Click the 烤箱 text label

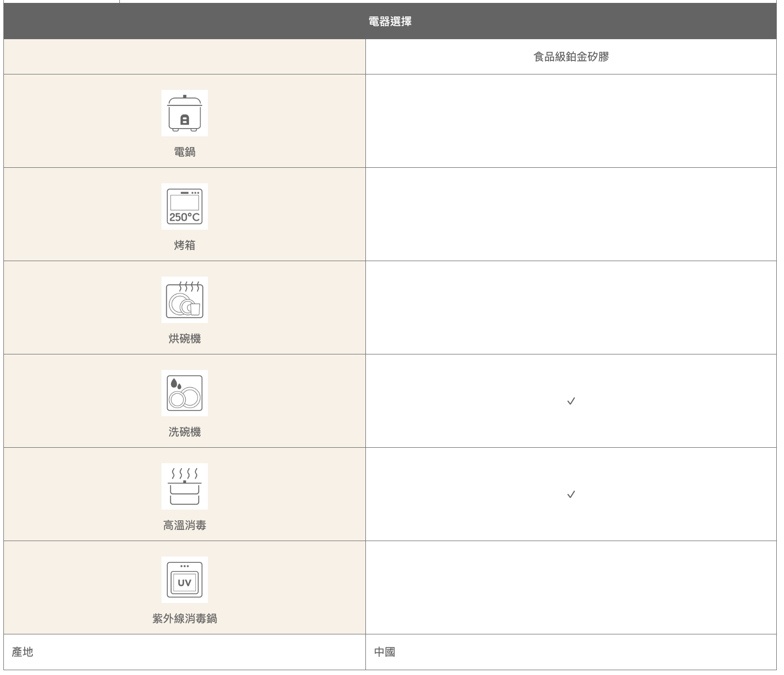click(x=184, y=246)
